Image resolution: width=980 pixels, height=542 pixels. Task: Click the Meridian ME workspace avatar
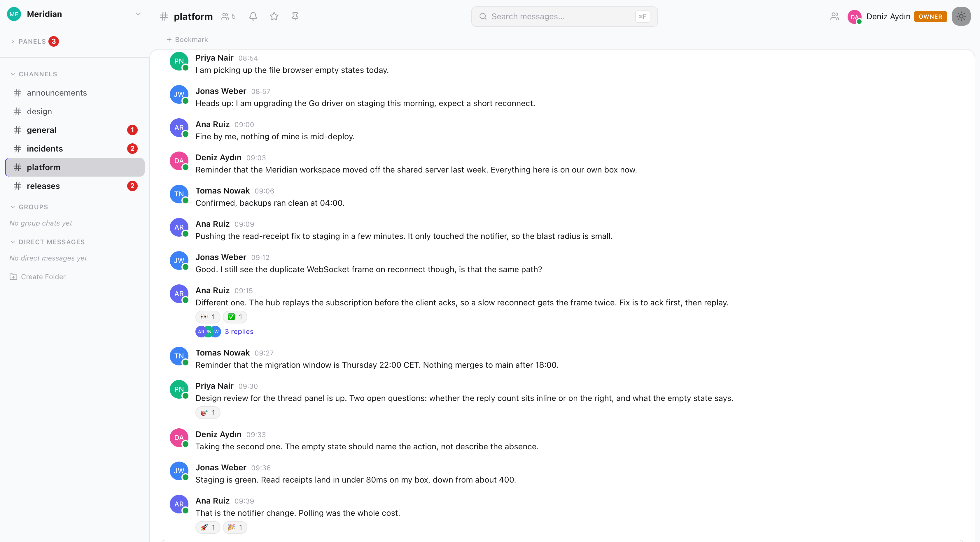(x=14, y=14)
